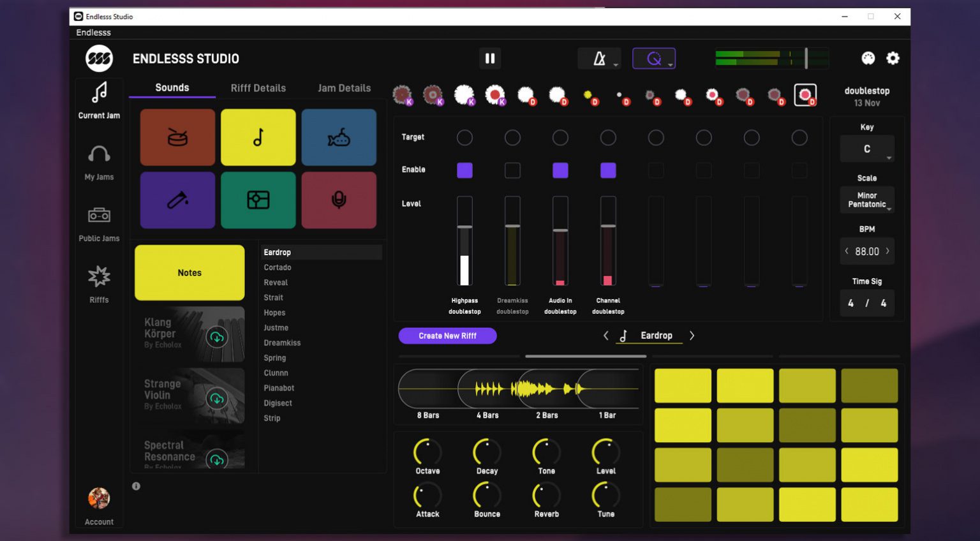Image resolution: width=980 pixels, height=541 pixels.
Task: Open the Minor Pentatonic scale selector
Action: (x=866, y=199)
